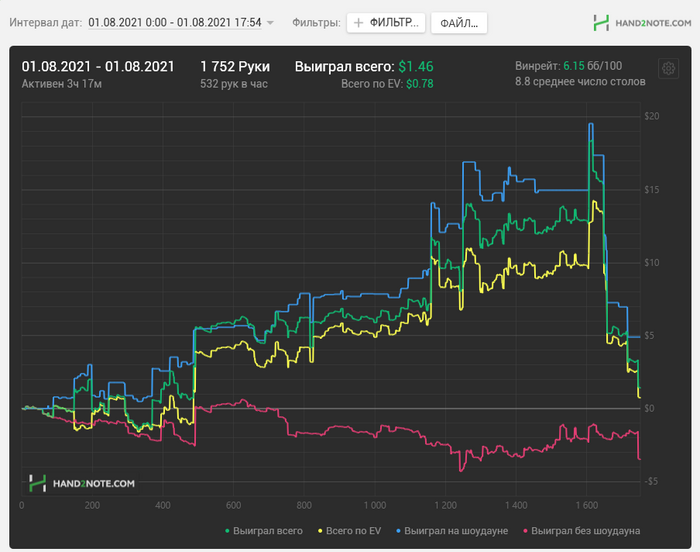Add a filter with ФИЛЬТР button
The height and width of the screenshot is (552, 700).
point(386,23)
